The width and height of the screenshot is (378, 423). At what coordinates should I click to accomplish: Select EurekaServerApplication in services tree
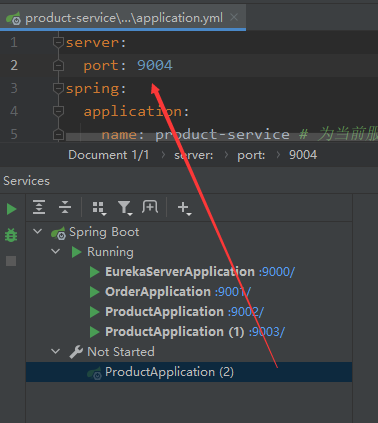(180, 272)
